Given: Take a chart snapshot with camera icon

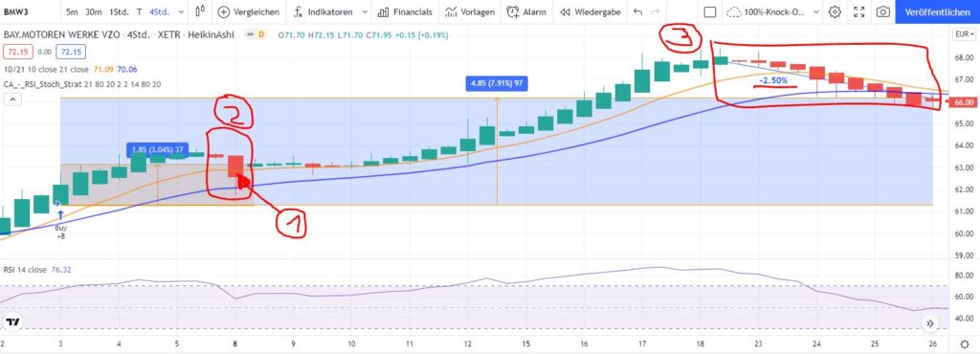Looking at the screenshot, I should point(882,11).
